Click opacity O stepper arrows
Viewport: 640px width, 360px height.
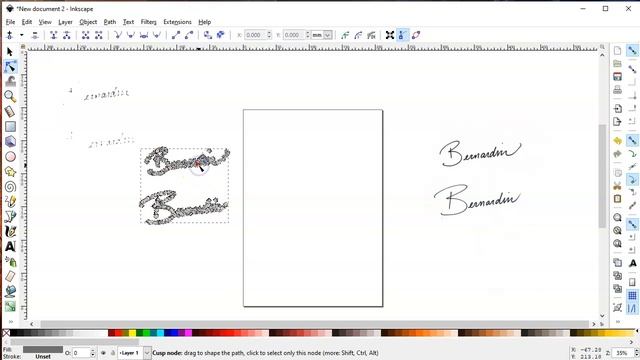point(93,353)
